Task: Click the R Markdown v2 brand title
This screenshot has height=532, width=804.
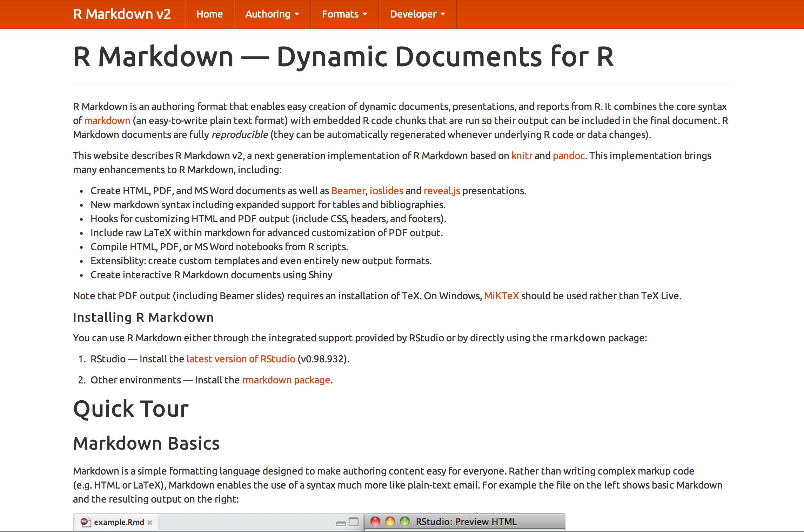Action: click(x=122, y=14)
